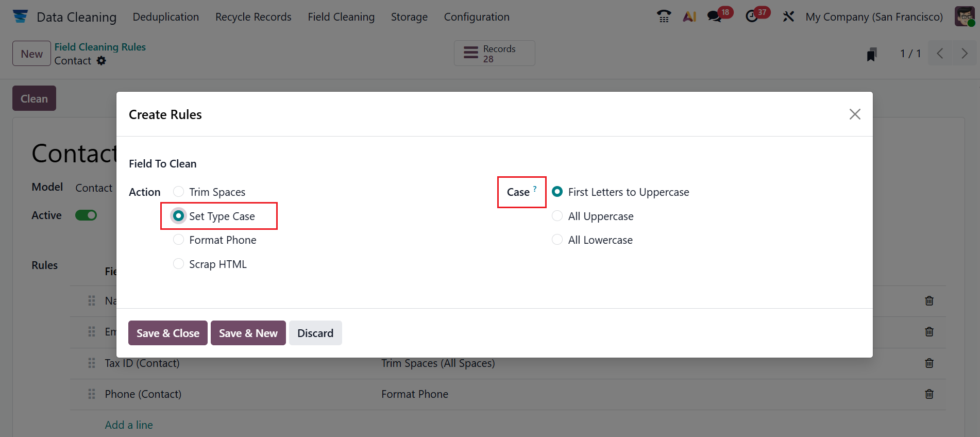Open the Configuration menu
The width and height of the screenshot is (980, 437).
476,16
